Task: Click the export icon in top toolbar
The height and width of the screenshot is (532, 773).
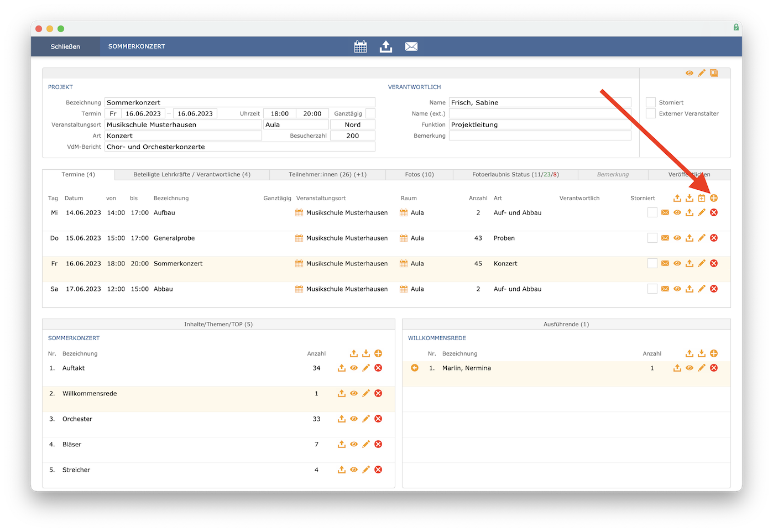Action: click(x=386, y=46)
